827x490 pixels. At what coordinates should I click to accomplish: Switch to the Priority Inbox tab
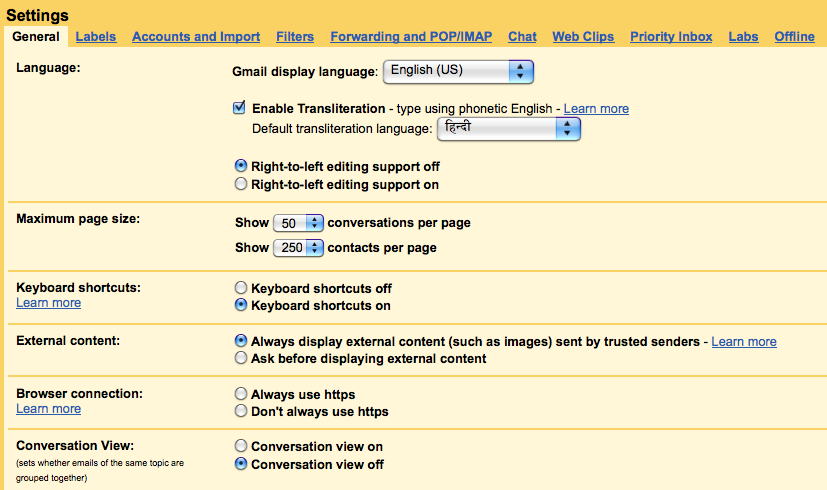pos(671,37)
